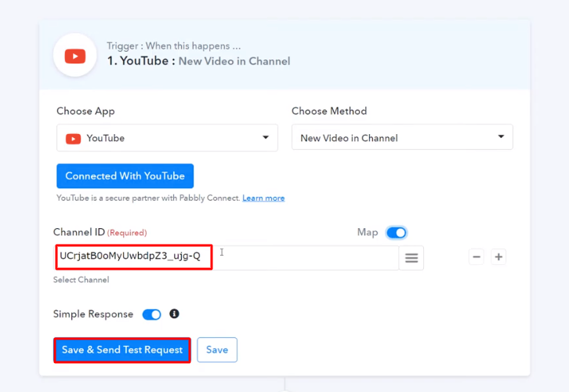Screen dimensions: 569x392
Task: Click the Channel ID (Required) label
Action: coord(100,232)
